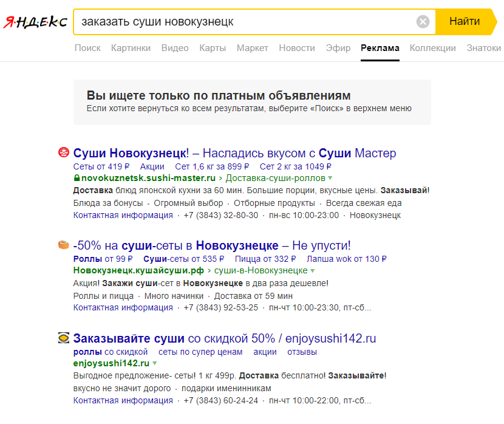This screenshot has height=424, width=504.
Task: Open the '-50% на суши-сеты в Новокузнецке' headline
Action: pyautogui.click(x=212, y=245)
